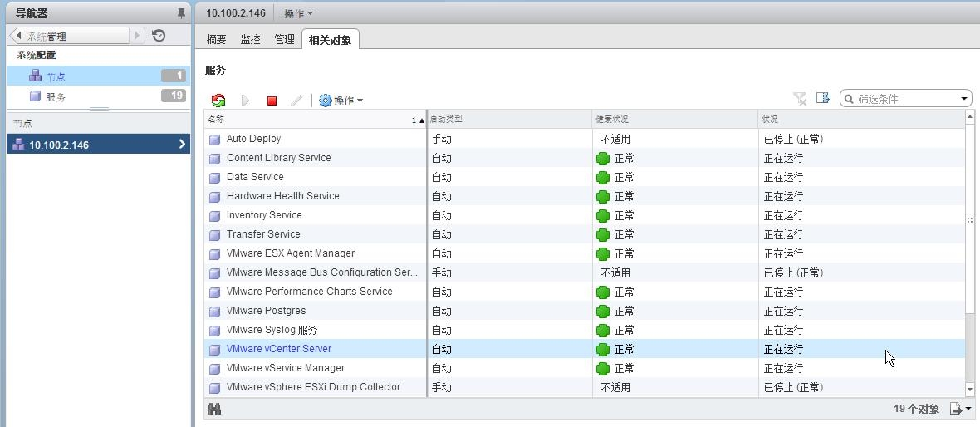Viewport: 980px width, 427px height.
Task: Select VMware vSphere ESXi Dump Collector row
Action: [585, 387]
